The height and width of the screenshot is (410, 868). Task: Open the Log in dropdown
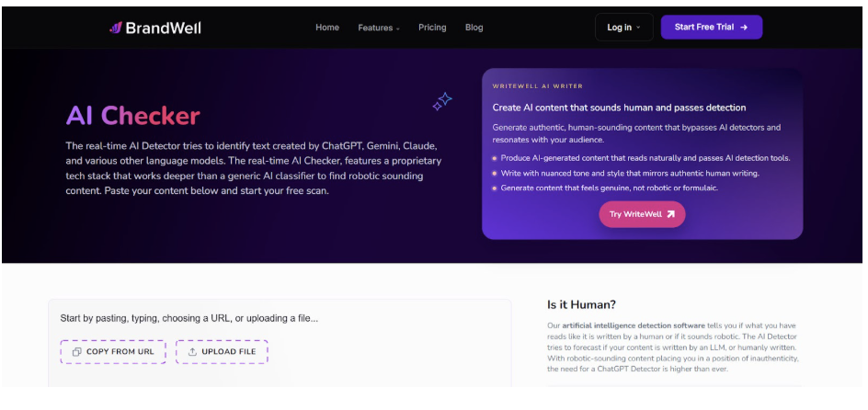(623, 28)
